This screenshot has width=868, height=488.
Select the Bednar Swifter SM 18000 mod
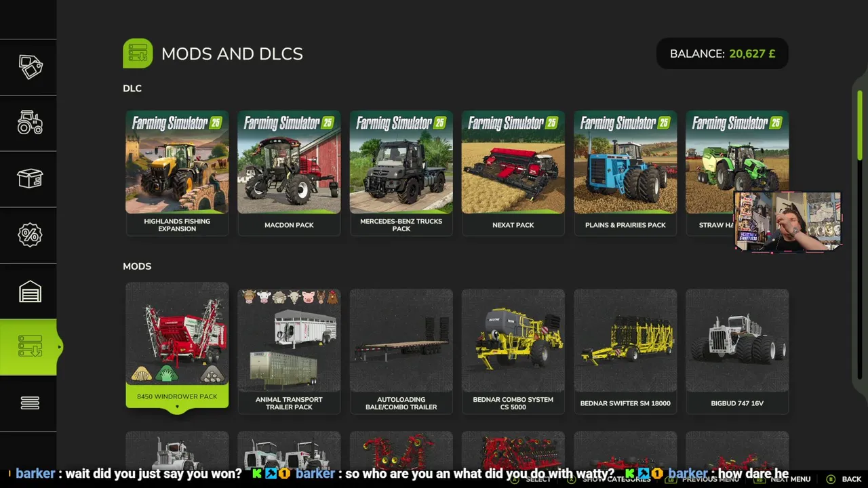[625, 351]
